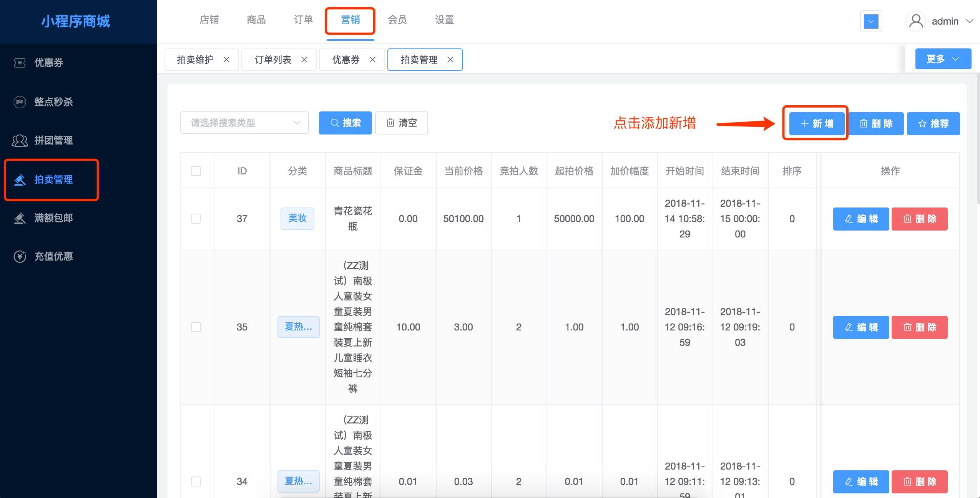
Task: Close the 拍卖维护 tab
Action: click(226, 60)
